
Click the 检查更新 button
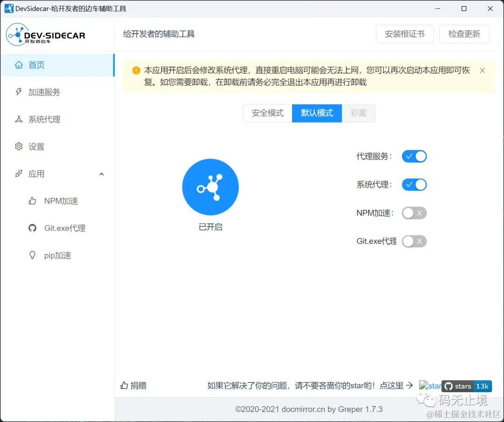464,34
